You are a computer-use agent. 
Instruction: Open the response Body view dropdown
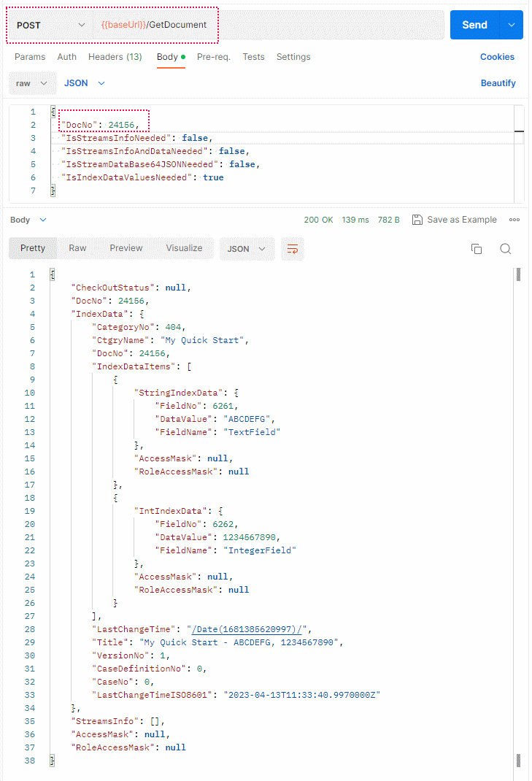[28, 219]
